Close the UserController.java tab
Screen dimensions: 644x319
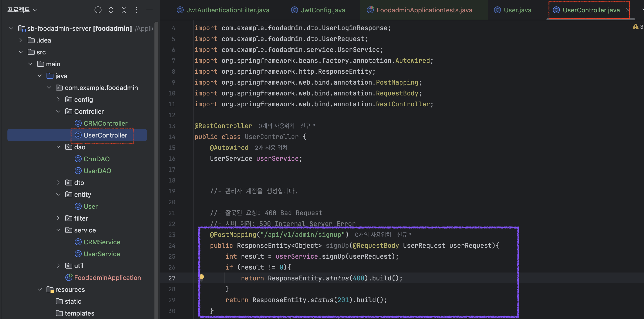627,10
